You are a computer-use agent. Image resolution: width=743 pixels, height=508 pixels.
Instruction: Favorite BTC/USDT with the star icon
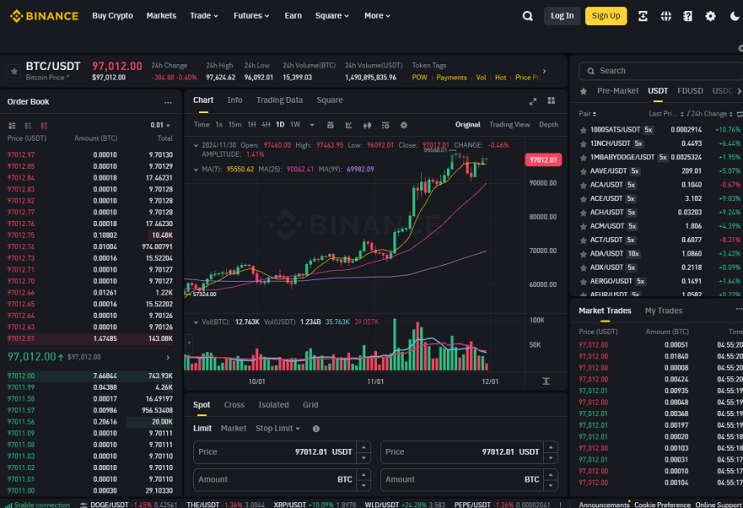coord(14,71)
